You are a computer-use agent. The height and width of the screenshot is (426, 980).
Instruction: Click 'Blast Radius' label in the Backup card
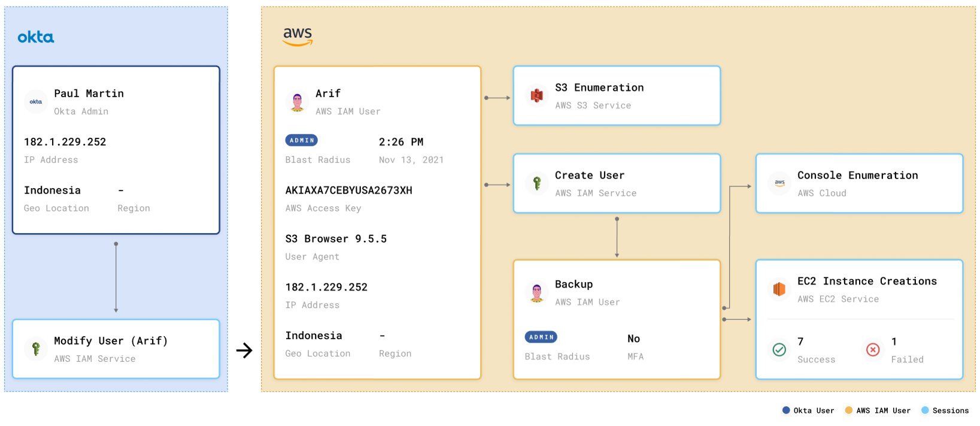tap(557, 357)
